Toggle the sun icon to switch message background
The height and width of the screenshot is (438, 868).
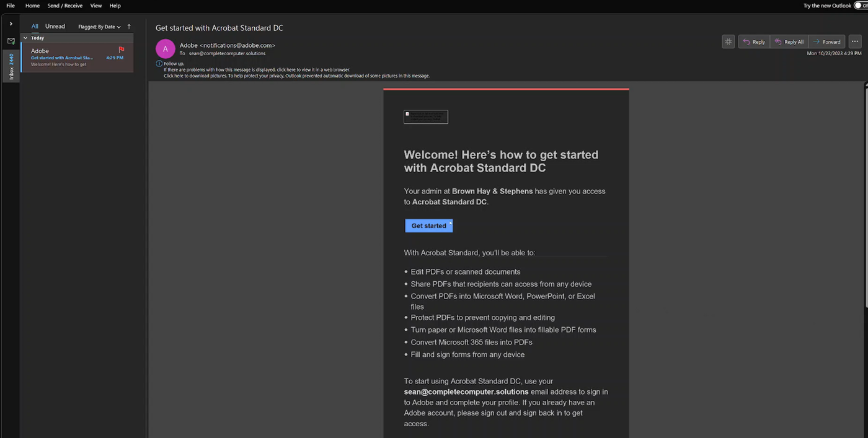tap(728, 42)
